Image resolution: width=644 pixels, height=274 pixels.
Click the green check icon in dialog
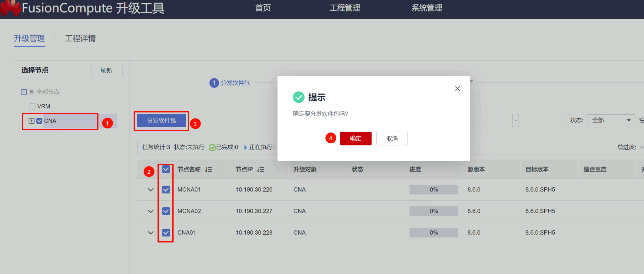(298, 97)
